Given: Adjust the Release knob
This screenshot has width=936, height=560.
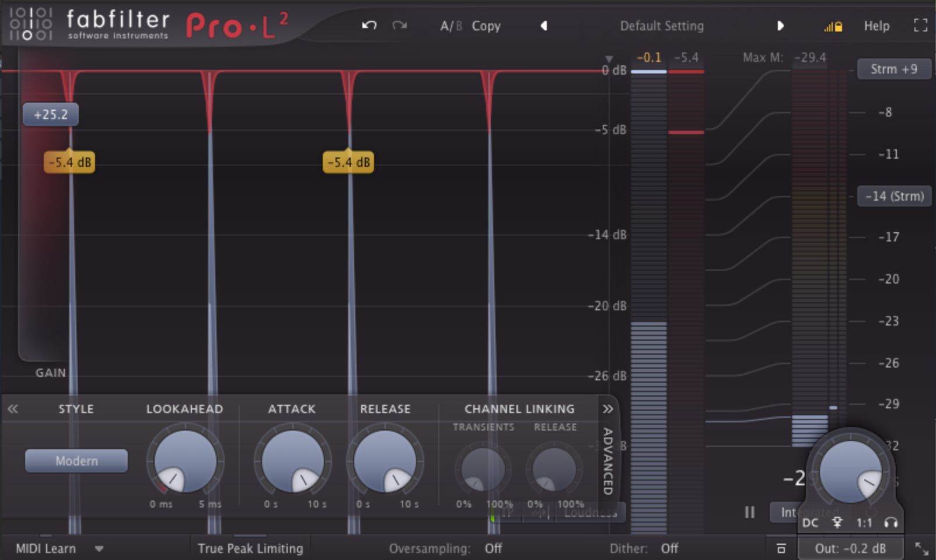Looking at the screenshot, I should (x=385, y=461).
